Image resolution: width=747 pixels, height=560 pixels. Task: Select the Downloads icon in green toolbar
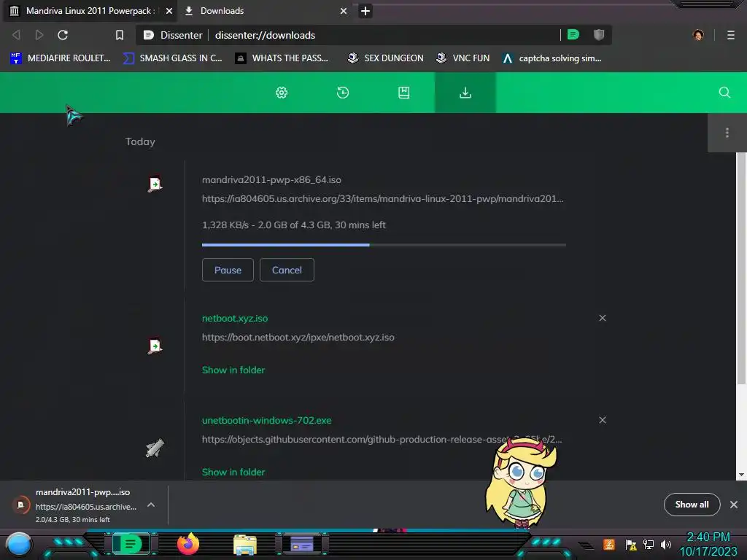[465, 93]
